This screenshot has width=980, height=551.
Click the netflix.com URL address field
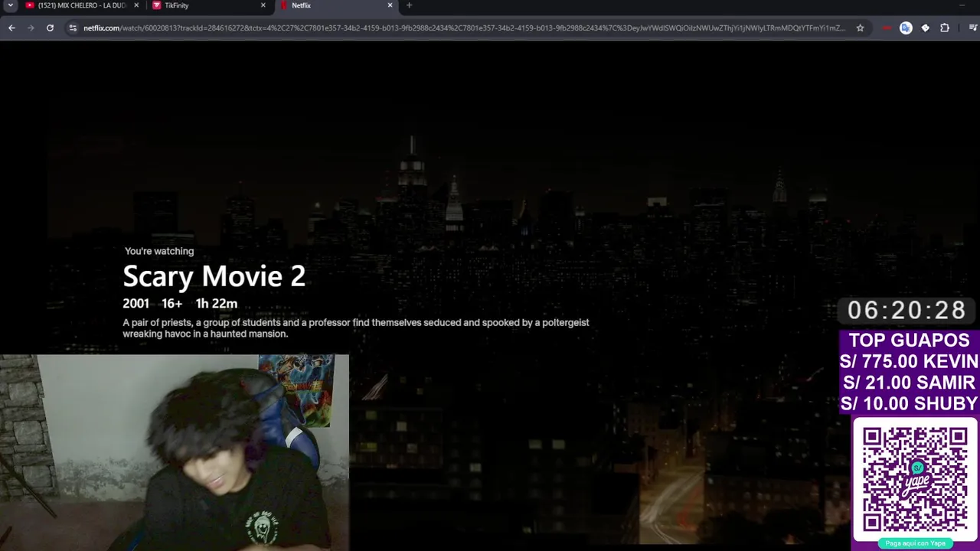tap(464, 28)
